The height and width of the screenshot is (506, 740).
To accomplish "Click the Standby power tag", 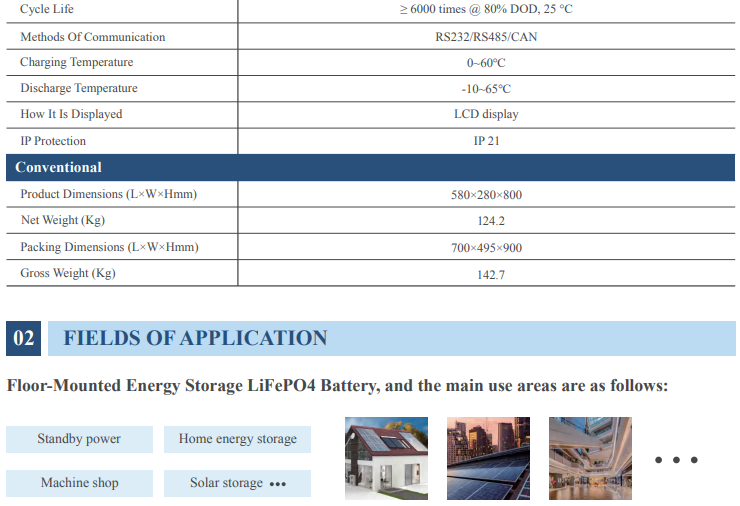I will (x=79, y=439).
